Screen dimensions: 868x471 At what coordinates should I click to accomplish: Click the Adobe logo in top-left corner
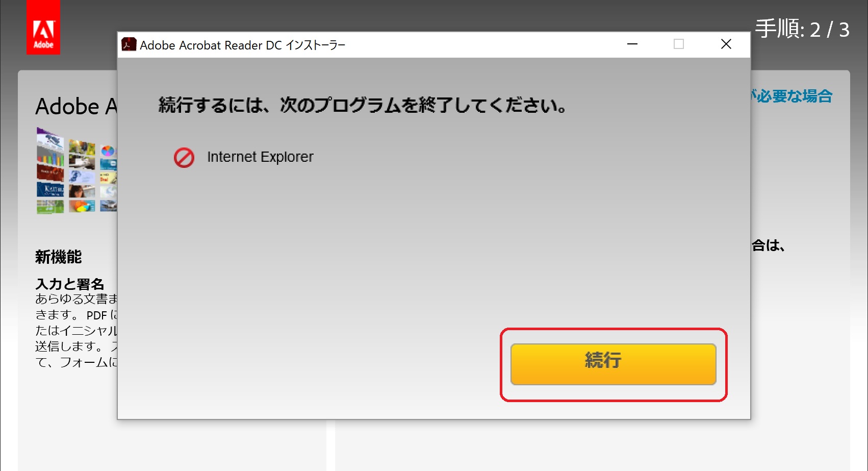pyautogui.click(x=43, y=28)
